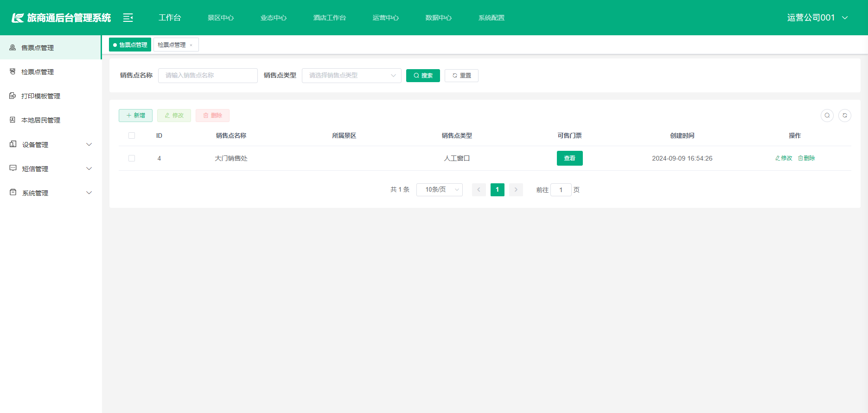Click the 售票点管理 sidebar icon
The image size is (868, 413).
(13, 47)
